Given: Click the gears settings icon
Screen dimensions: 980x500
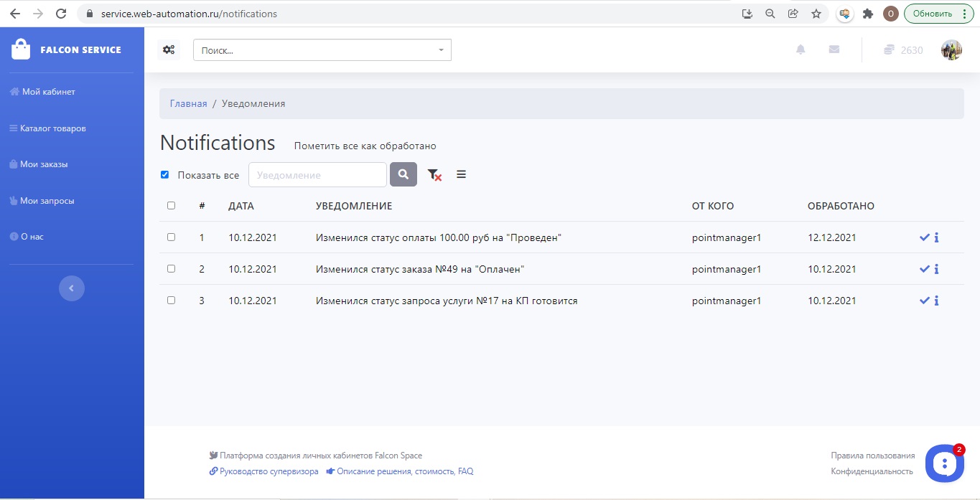Looking at the screenshot, I should click(169, 49).
